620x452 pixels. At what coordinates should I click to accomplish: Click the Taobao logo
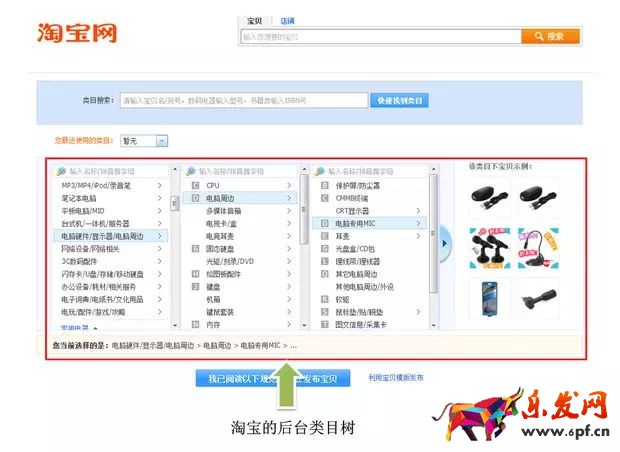coord(78,32)
